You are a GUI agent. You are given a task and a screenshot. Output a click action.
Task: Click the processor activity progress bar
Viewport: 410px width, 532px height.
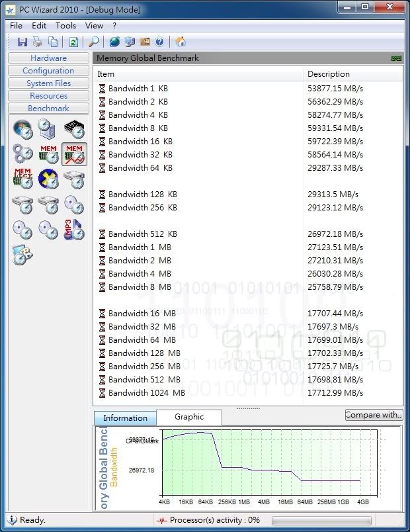coord(321,521)
